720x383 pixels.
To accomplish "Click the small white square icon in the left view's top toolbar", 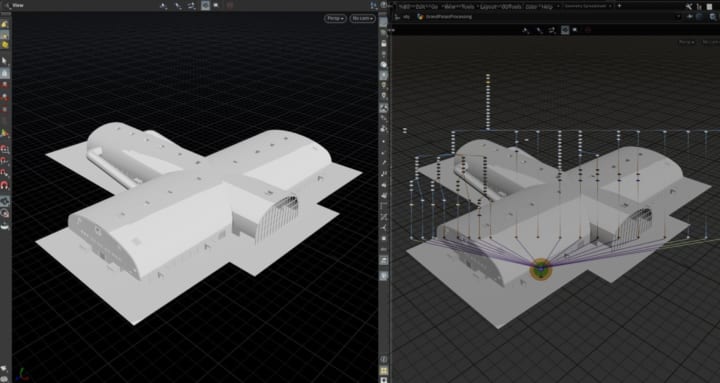I will [216, 6].
